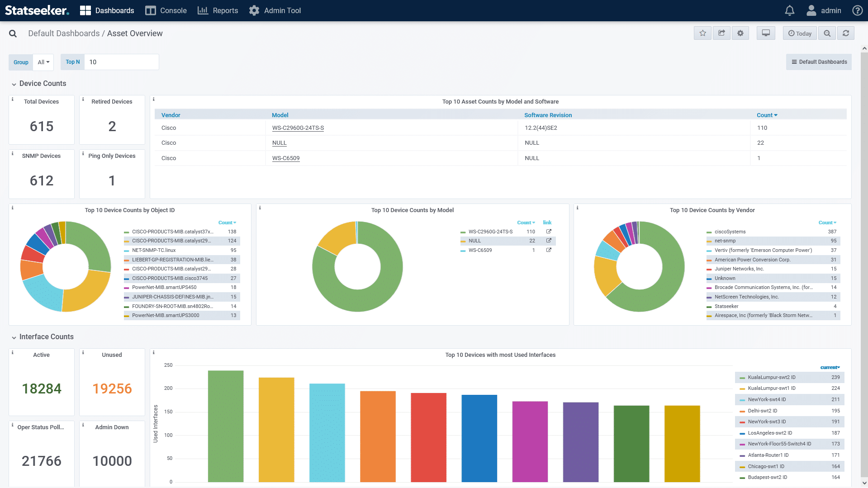Open info icon on SNMP Devices panel

click(x=13, y=153)
